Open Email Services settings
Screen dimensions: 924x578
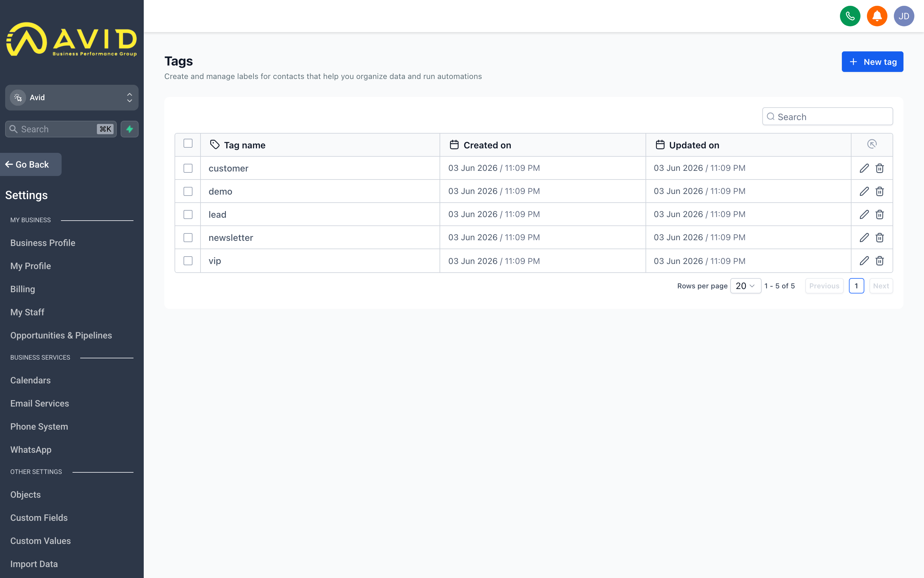[40, 403]
